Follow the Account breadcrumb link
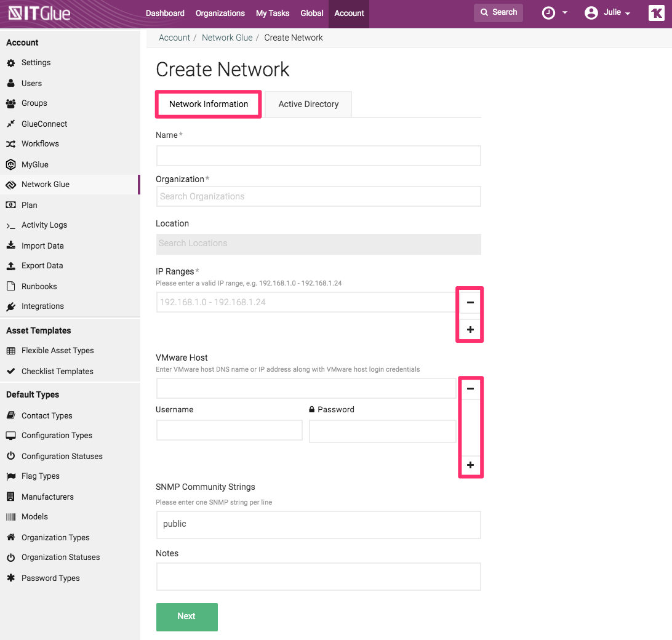This screenshot has width=672, height=640. (x=174, y=38)
